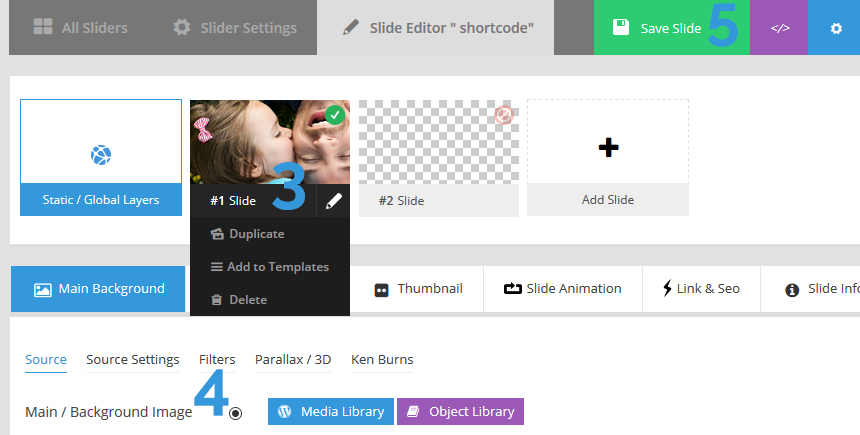Click the plus icon to add slide

(x=608, y=147)
